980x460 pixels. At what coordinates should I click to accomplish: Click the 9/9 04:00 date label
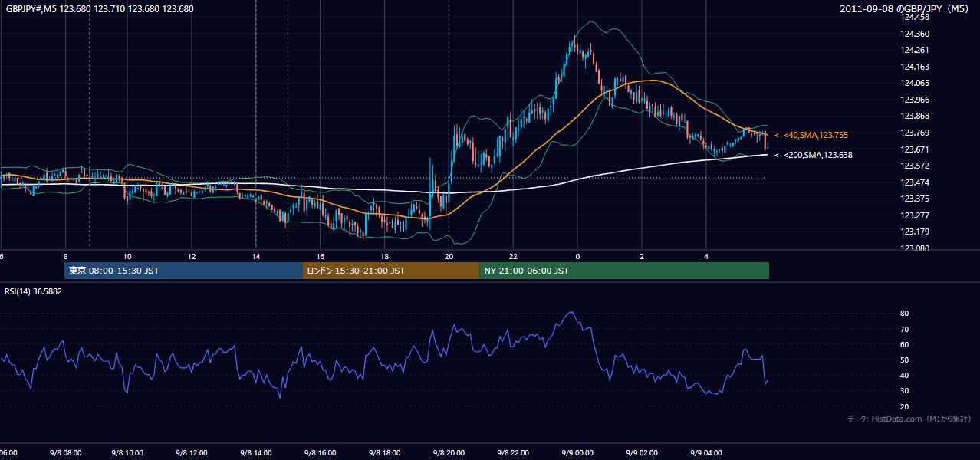(x=707, y=453)
